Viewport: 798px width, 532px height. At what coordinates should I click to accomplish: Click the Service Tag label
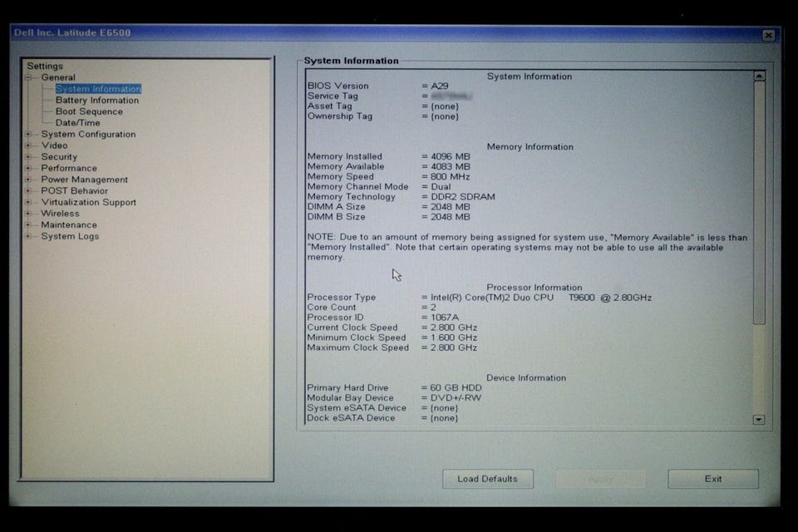coord(332,96)
